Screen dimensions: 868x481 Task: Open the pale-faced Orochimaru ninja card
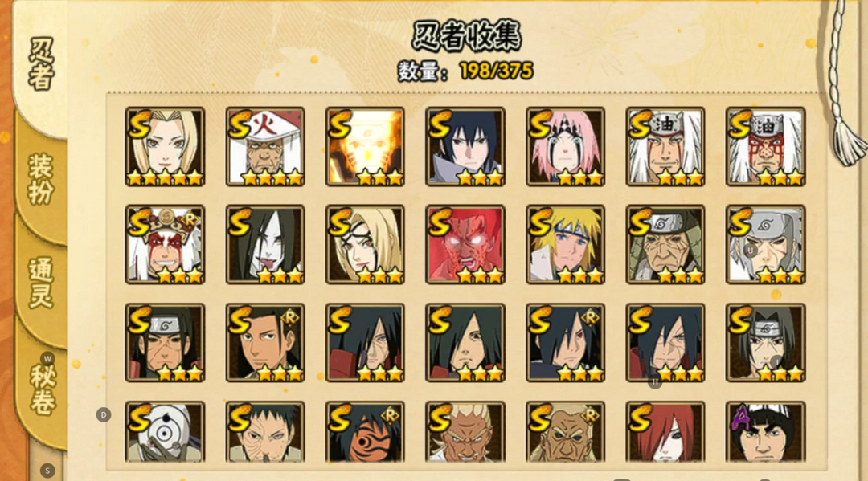pos(265,244)
